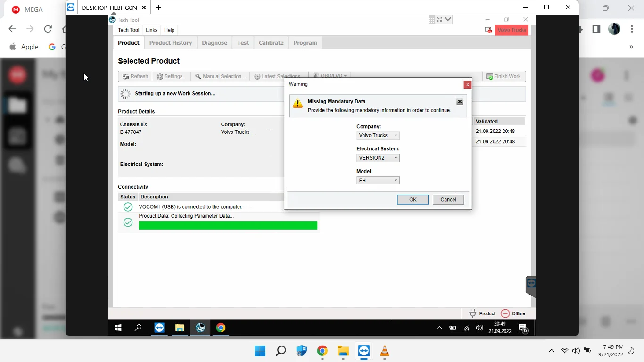Open the TeamViewer toolbar grid icon

[432, 19]
